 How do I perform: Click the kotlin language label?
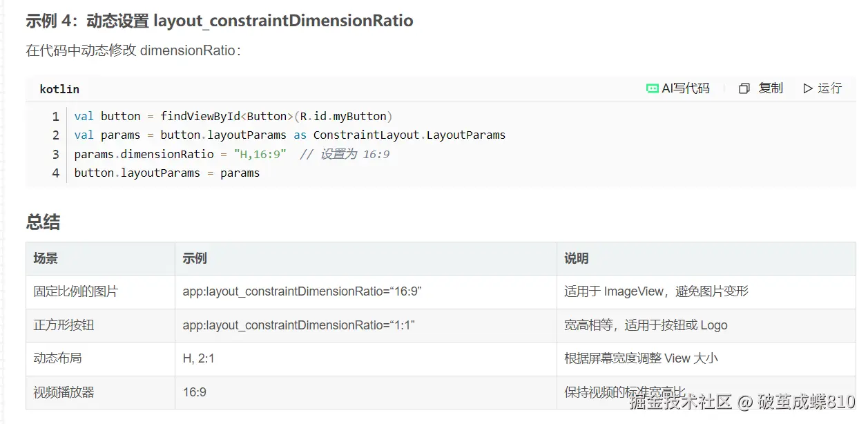(x=59, y=89)
